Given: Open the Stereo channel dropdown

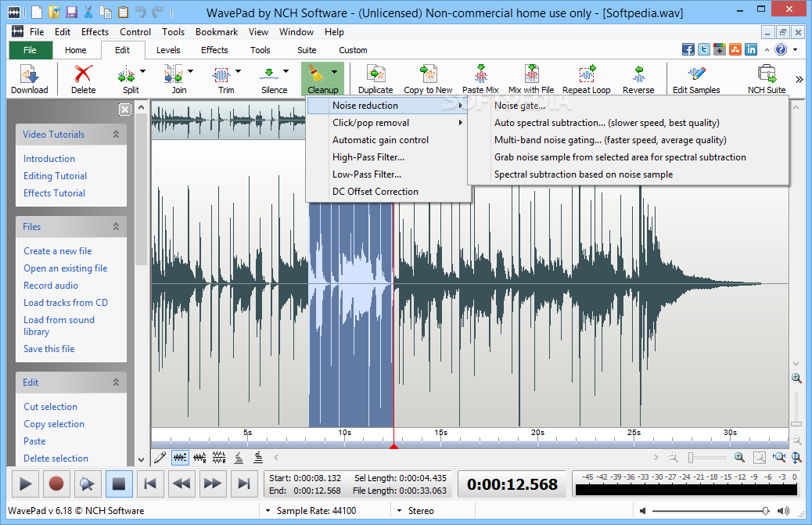Looking at the screenshot, I should point(399,510).
